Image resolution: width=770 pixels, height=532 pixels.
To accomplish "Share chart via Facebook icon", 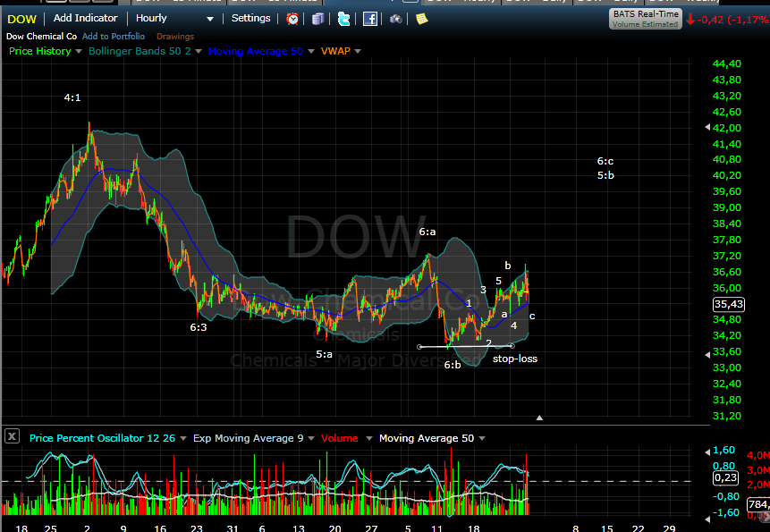I will click(x=369, y=18).
